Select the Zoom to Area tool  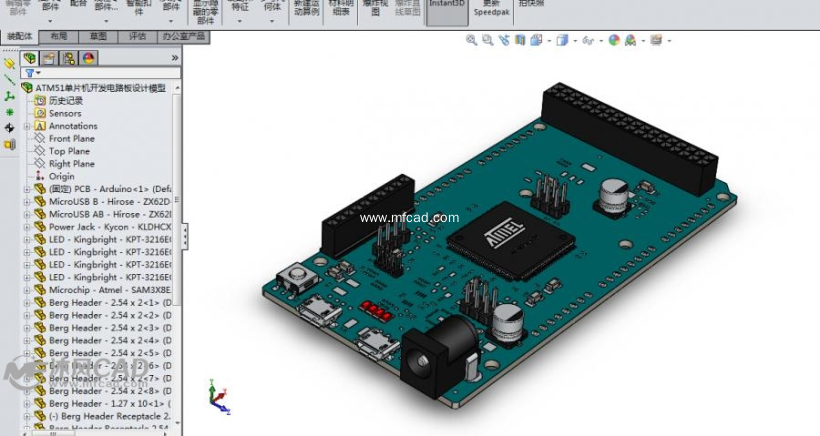[487, 40]
